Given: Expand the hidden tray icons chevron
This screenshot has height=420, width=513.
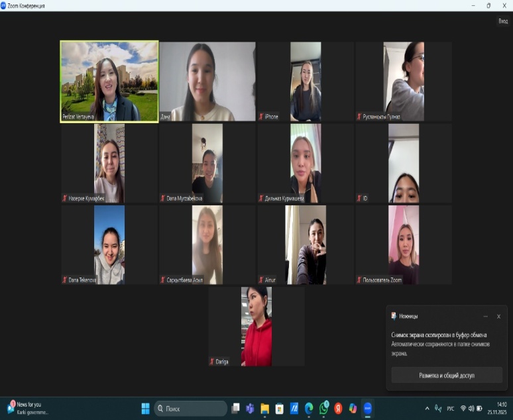Looking at the screenshot, I should point(427,408).
